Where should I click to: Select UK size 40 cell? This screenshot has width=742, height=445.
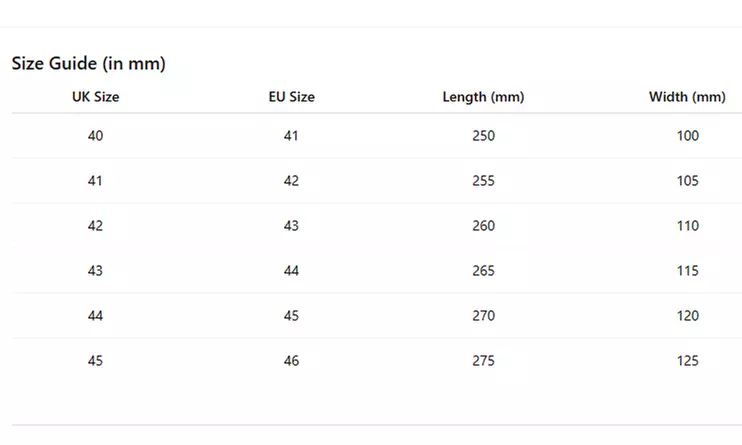tap(95, 136)
